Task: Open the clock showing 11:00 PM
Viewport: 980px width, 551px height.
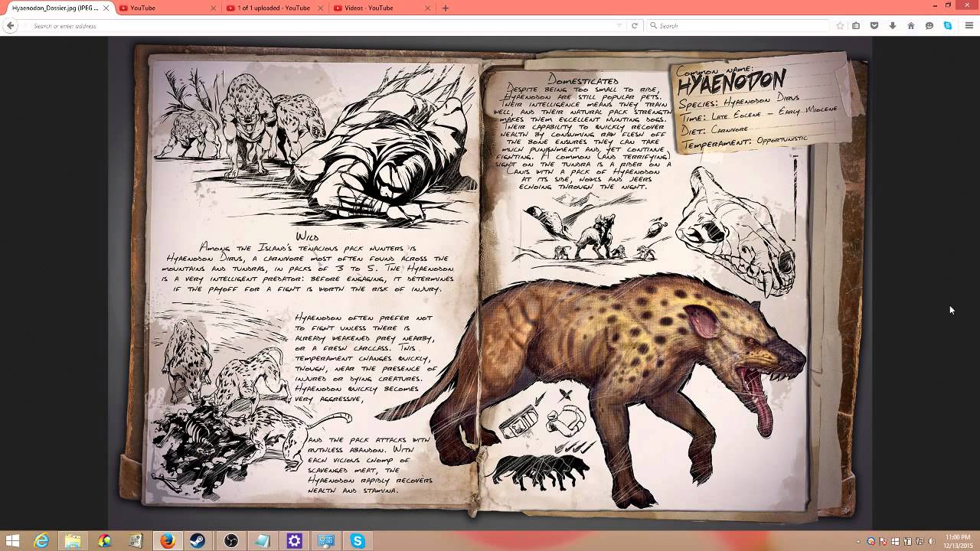Action: [959, 541]
